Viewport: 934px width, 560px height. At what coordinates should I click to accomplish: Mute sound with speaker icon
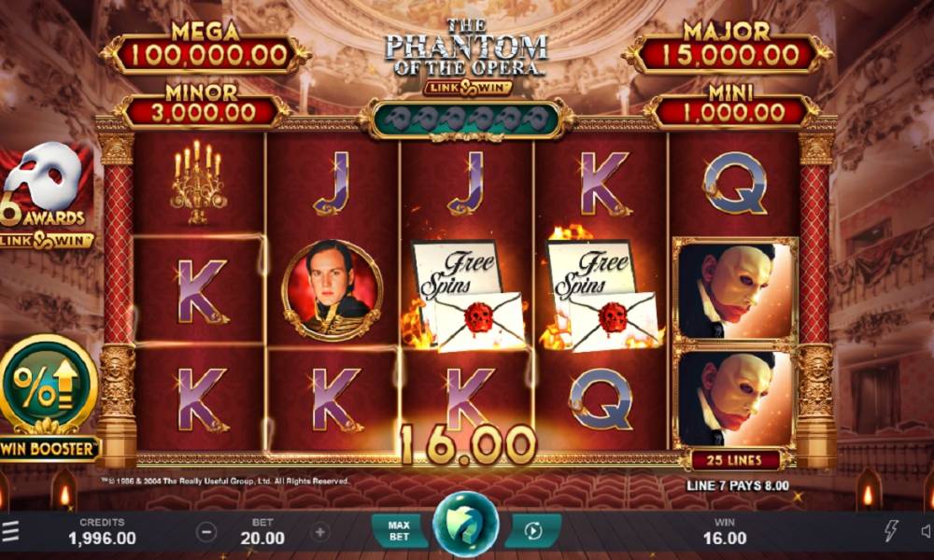(x=927, y=531)
